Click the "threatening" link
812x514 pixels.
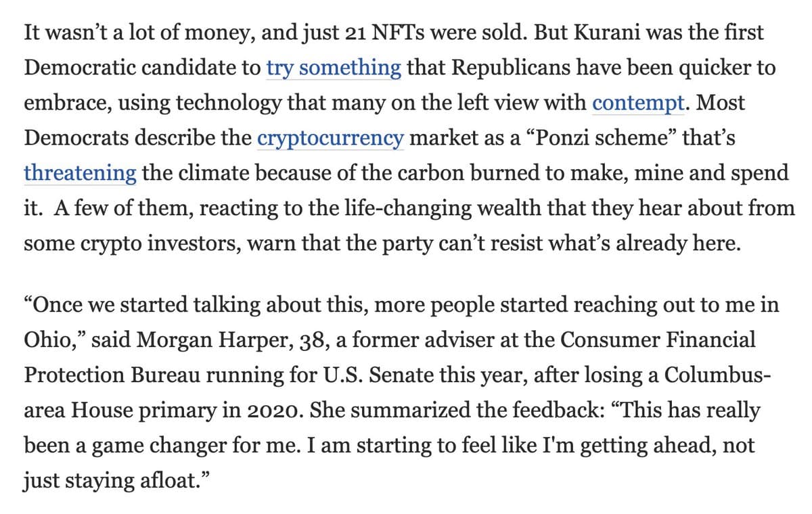pos(81,172)
